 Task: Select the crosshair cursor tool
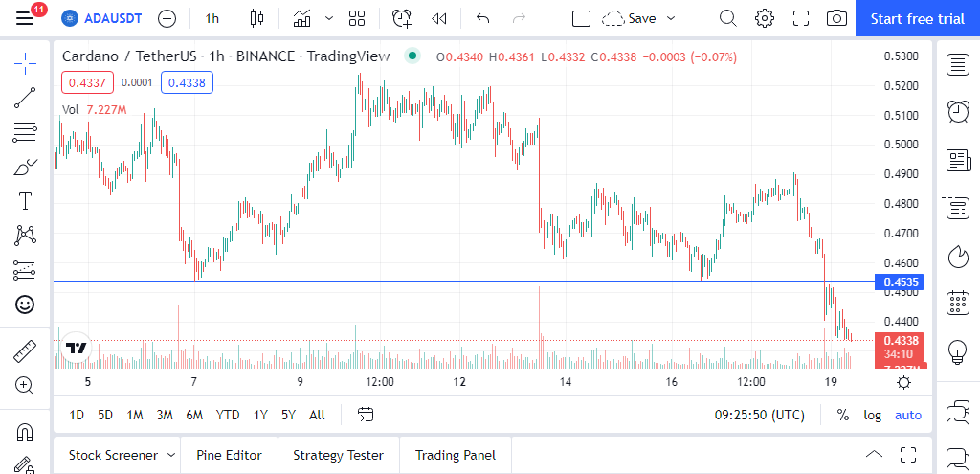coord(25,64)
